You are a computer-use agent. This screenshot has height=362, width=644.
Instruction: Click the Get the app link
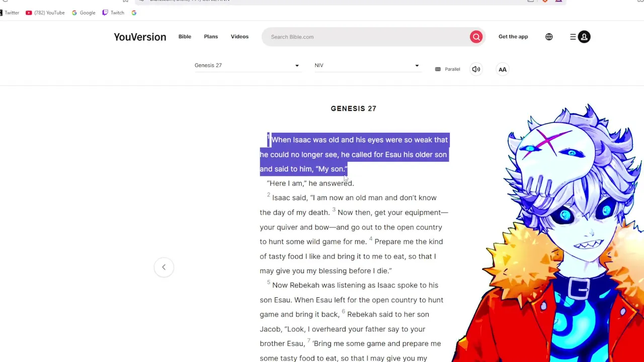click(x=513, y=37)
